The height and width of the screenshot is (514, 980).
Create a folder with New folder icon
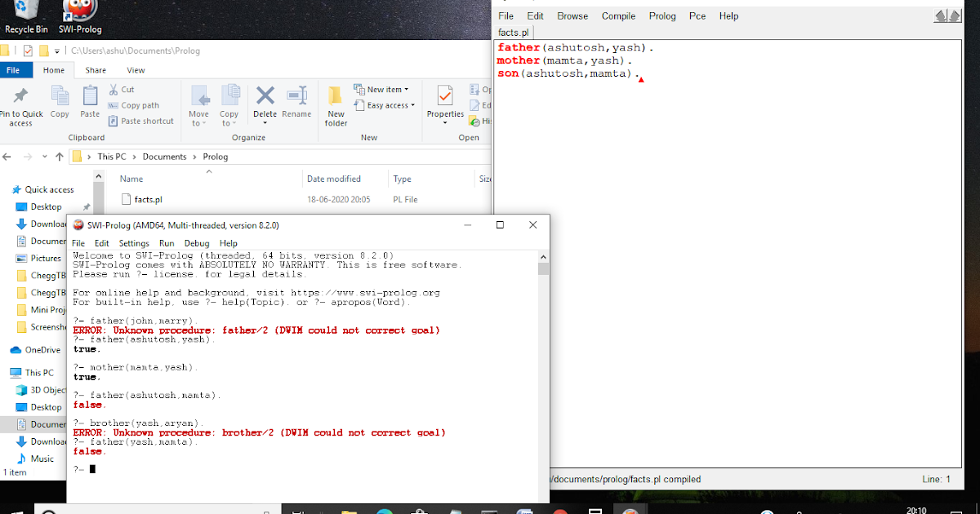point(336,103)
